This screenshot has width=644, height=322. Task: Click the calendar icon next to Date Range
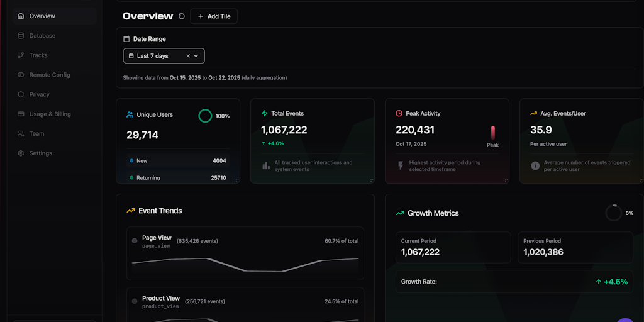click(x=126, y=39)
